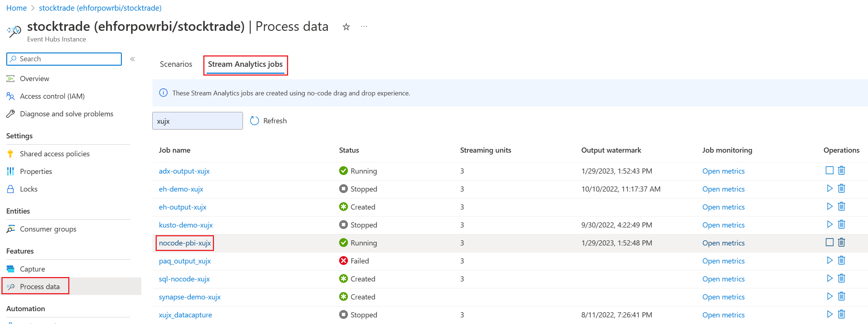This screenshot has height=324, width=868.
Task: Open the xujx_datacapture job
Action: pos(185,315)
